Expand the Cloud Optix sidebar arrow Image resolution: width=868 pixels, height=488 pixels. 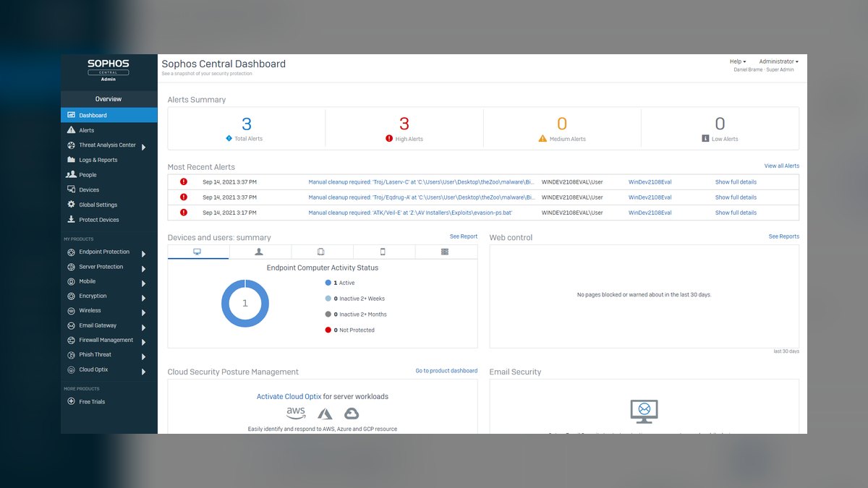(x=144, y=372)
